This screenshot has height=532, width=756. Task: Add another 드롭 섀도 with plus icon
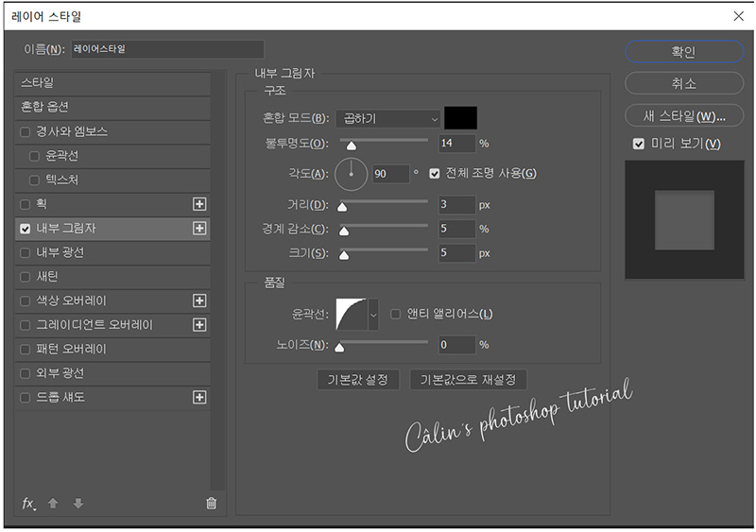199,397
